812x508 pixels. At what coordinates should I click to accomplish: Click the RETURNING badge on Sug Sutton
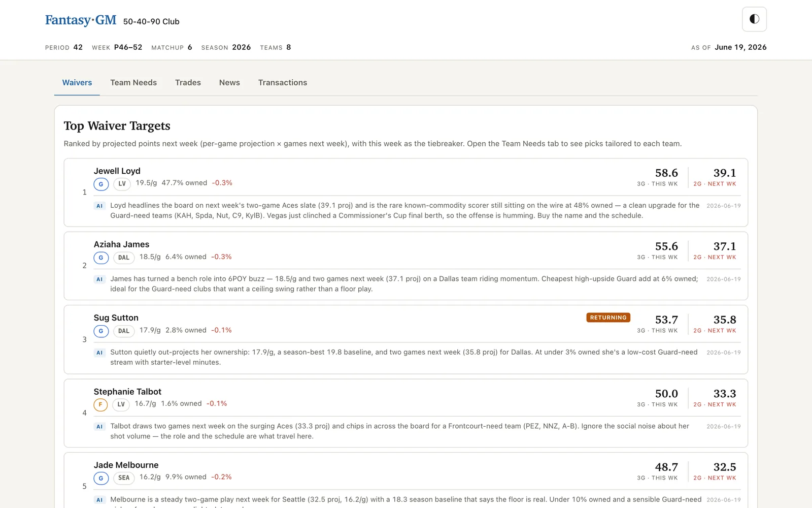pyautogui.click(x=608, y=317)
